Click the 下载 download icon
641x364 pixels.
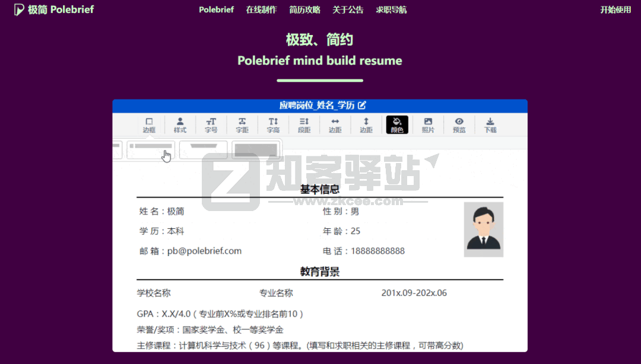(490, 124)
